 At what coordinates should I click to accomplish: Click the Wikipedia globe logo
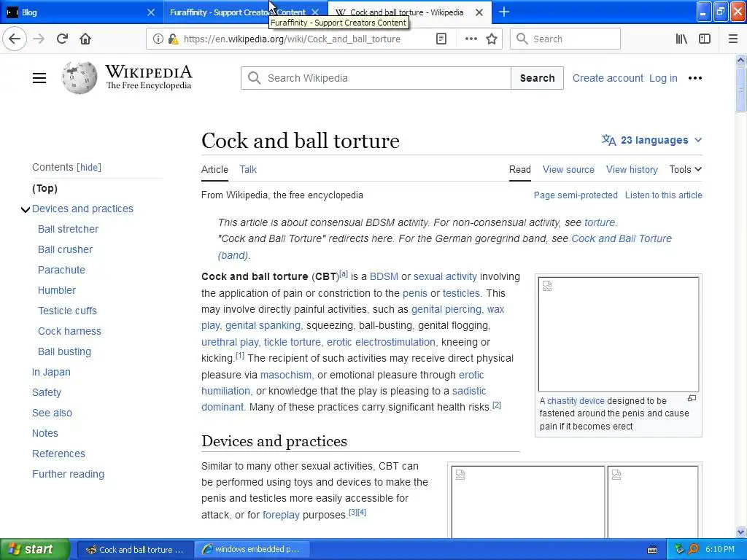click(x=79, y=77)
